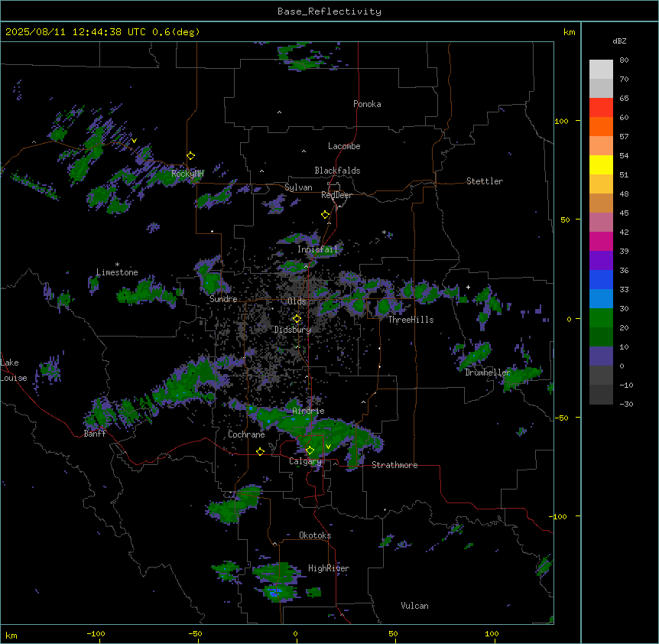Click the Banff label
This screenshot has width=659, height=644.
[95, 434]
